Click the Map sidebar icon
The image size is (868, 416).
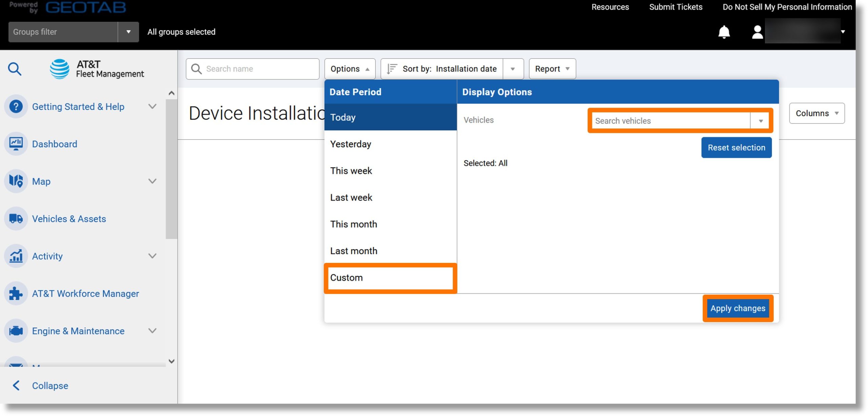coord(16,181)
